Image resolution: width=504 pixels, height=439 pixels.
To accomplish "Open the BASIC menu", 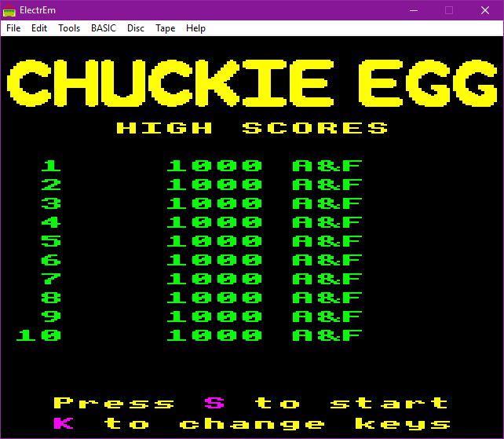I will click(104, 28).
